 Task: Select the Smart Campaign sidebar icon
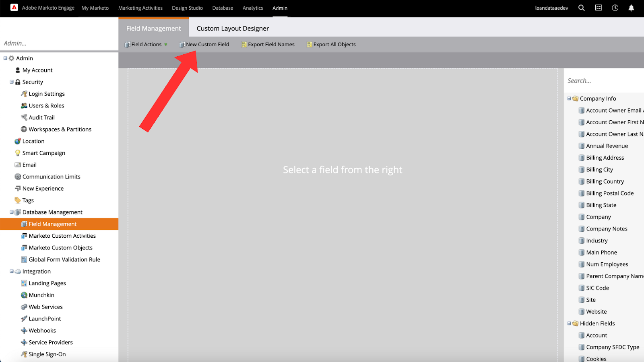[17, 153]
